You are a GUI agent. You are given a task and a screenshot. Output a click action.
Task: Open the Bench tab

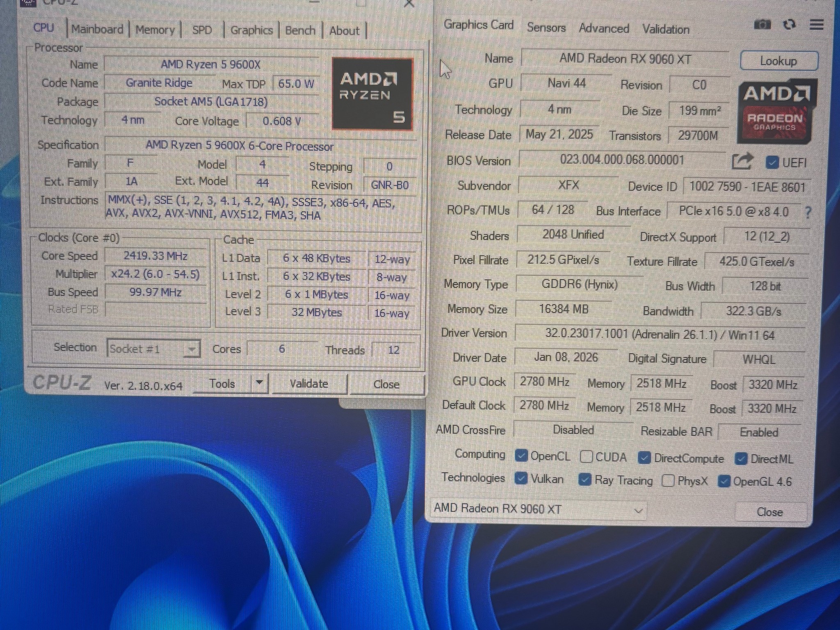(x=300, y=31)
